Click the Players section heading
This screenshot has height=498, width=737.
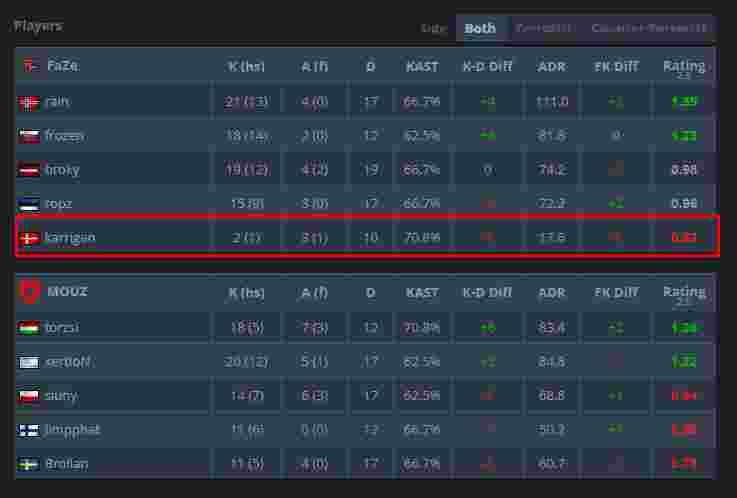click(38, 26)
